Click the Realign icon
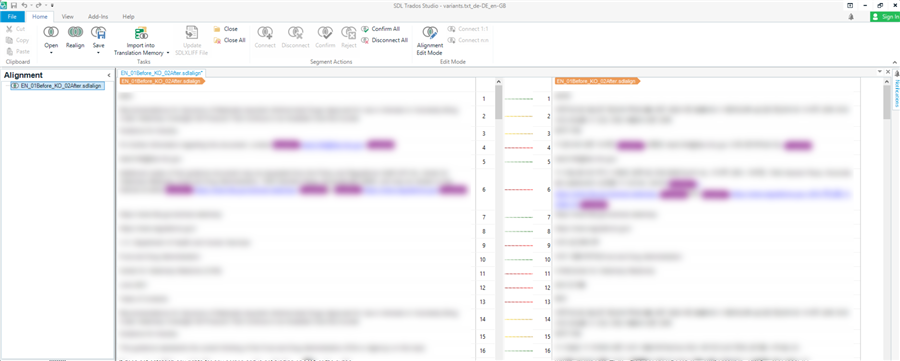Screen dimensions: 900x361 coord(75,33)
